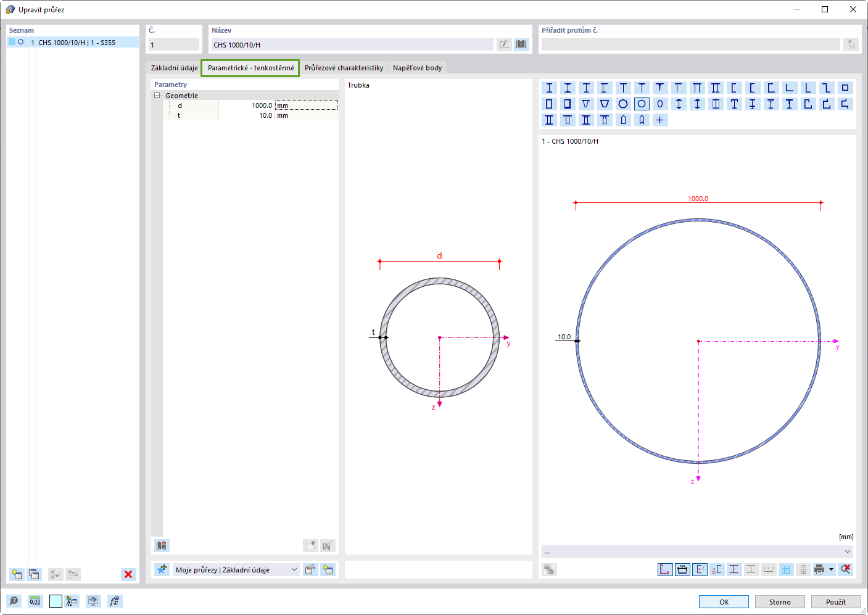Pick members using the cursor-select icon
The height and width of the screenshot is (615, 868).
coord(851,44)
